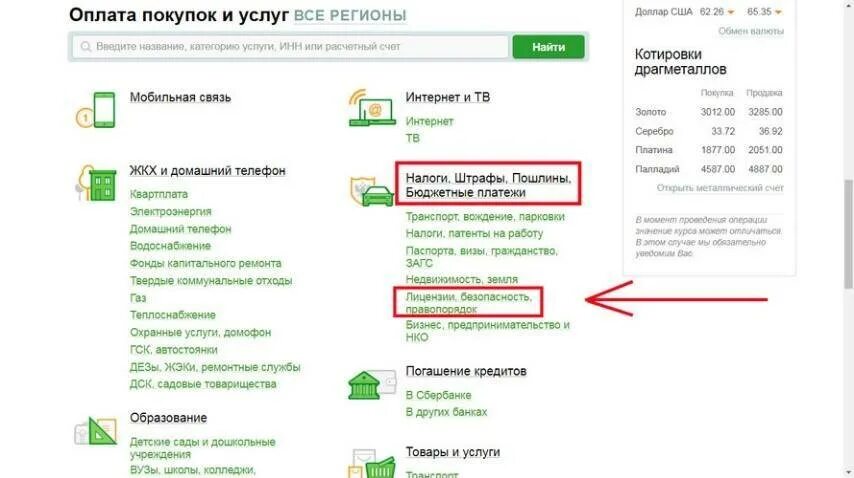Click the car and shield taxes icon
The height and width of the screenshot is (478, 854).
point(372,191)
